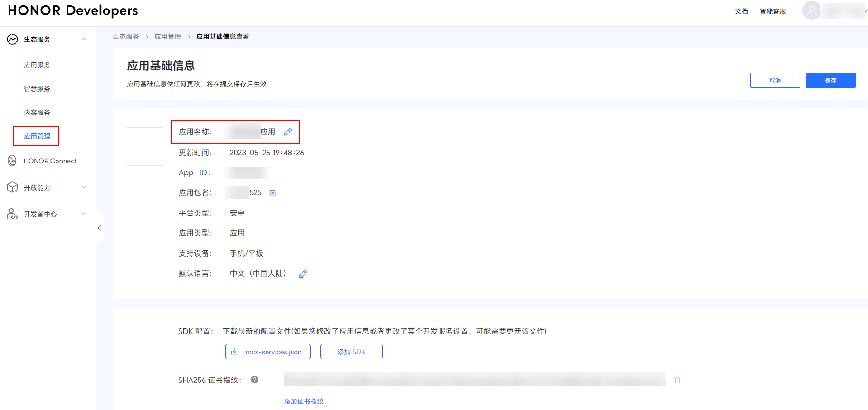Click the 手机/平板 supported device value
868x410 pixels.
247,253
